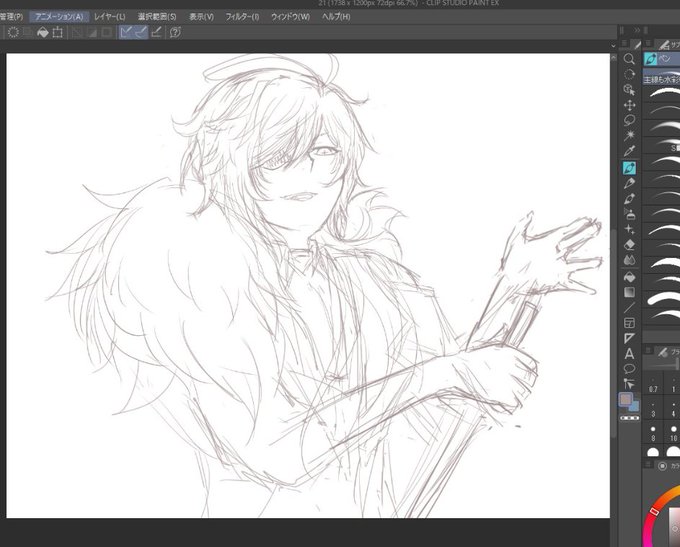Open the tool palette menu icon
Viewport: 680px width, 547px height.
624,43
